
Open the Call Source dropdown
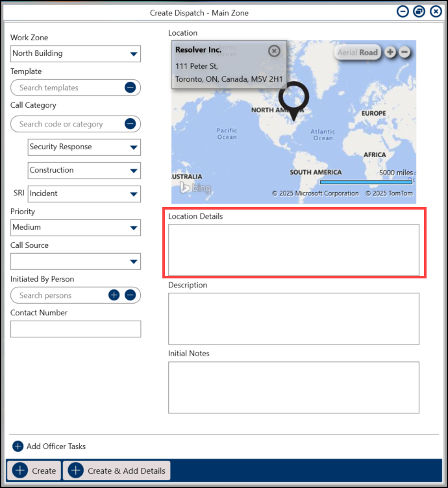click(76, 262)
